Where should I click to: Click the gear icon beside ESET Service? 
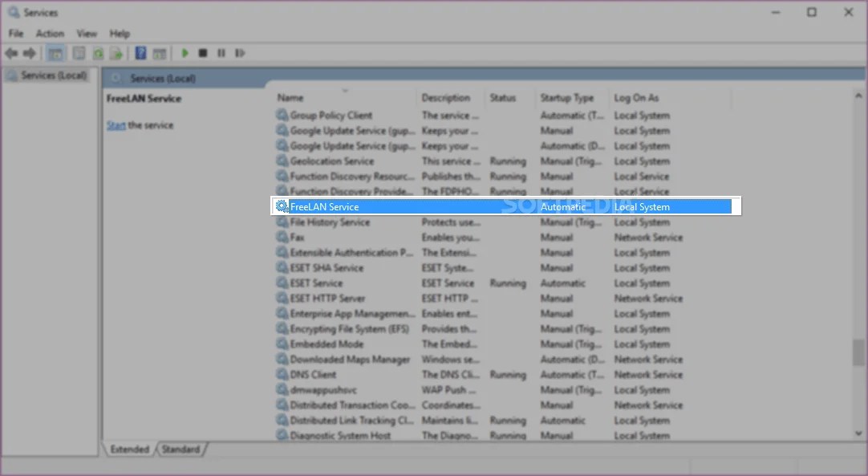pos(282,283)
